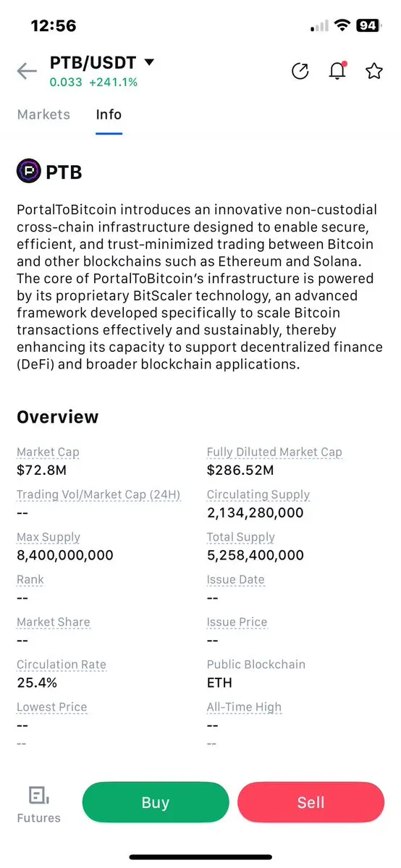Open price alert bell icon

tap(337, 71)
